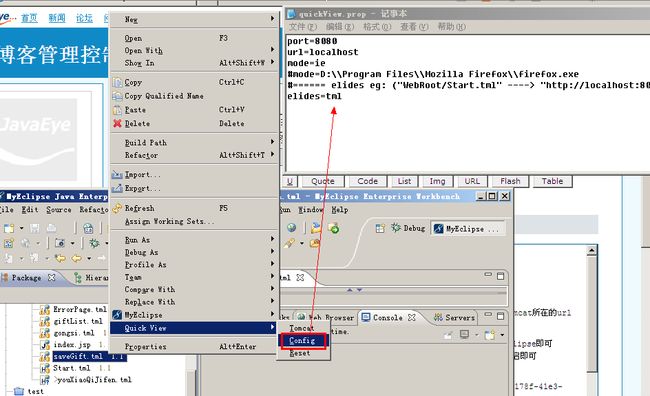Open Notepad 编辑 menu
Screen dimensions: 650x396
(340, 27)
